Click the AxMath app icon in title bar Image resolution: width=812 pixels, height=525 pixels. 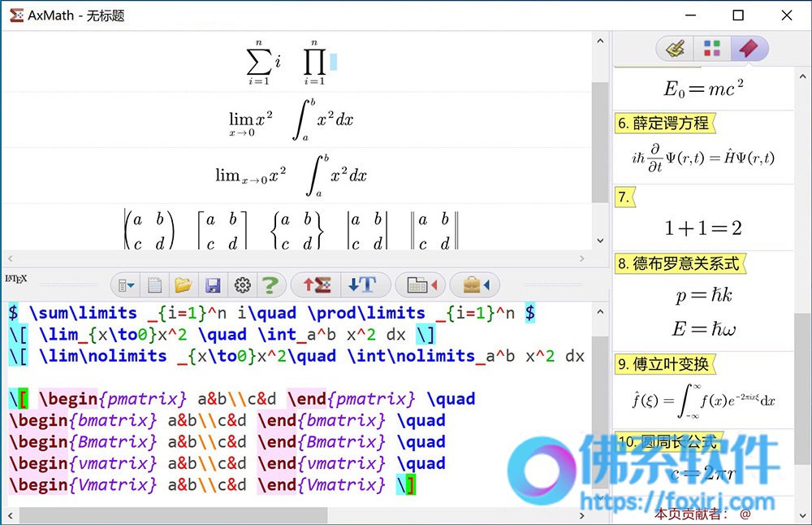16,15
